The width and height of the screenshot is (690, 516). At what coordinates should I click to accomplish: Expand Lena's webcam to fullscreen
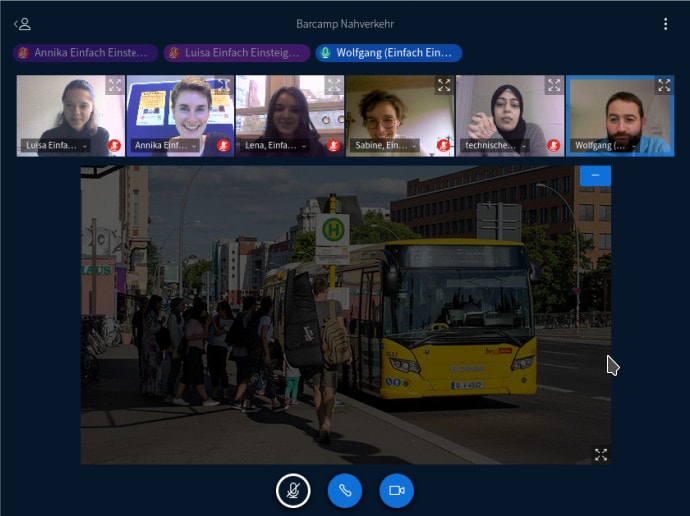(x=334, y=86)
